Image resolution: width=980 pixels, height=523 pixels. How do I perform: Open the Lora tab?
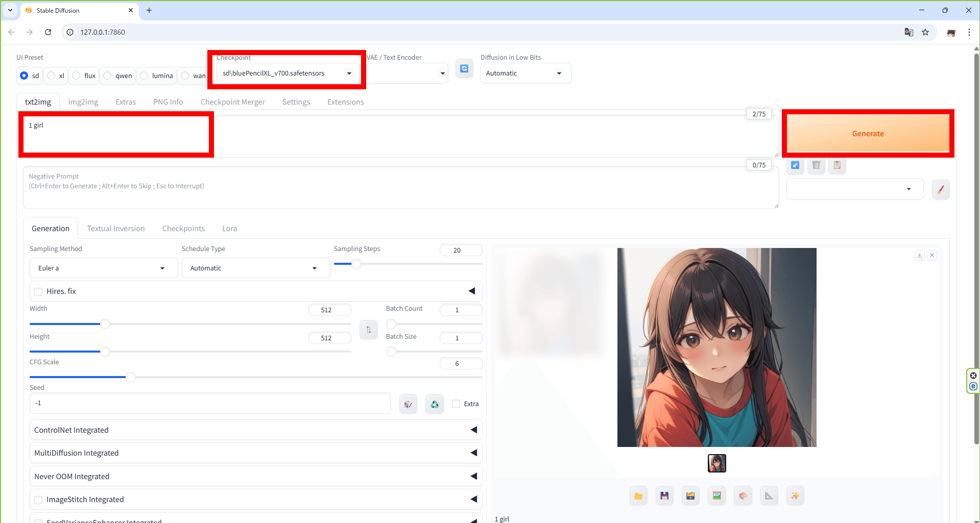point(229,229)
